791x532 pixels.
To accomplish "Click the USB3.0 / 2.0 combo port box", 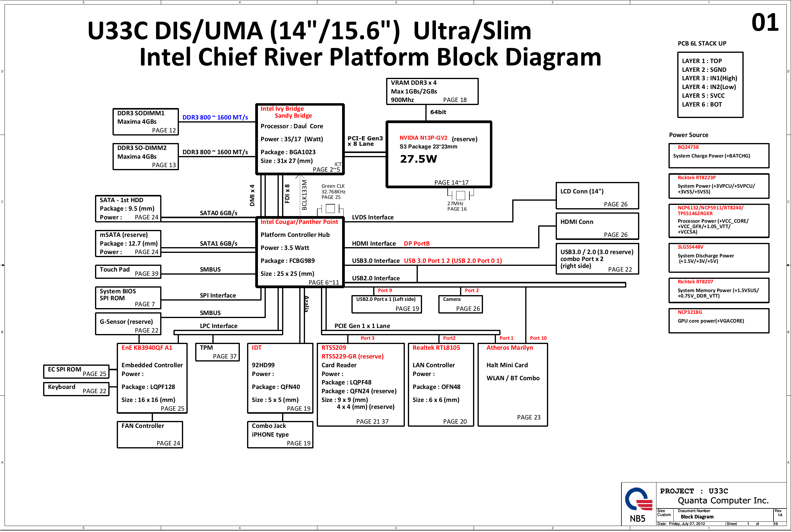I will pos(597,259).
